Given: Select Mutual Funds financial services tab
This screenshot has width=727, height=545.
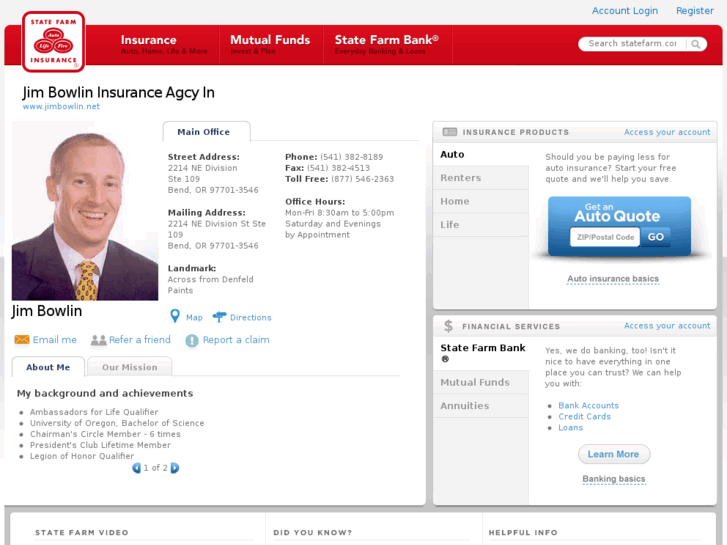Looking at the screenshot, I should tap(481, 382).
